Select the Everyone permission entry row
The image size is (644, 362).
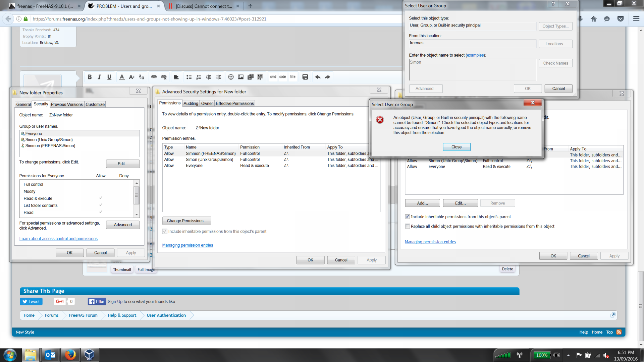271,166
